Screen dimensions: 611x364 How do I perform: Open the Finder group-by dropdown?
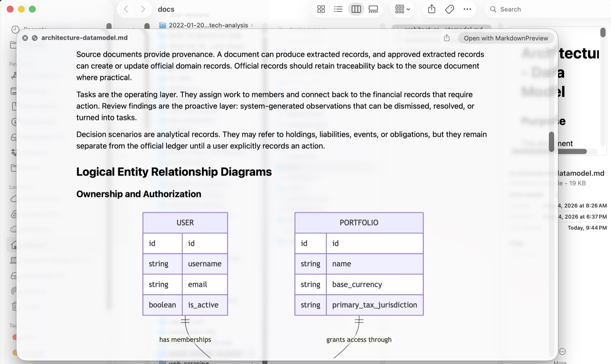coord(402,9)
